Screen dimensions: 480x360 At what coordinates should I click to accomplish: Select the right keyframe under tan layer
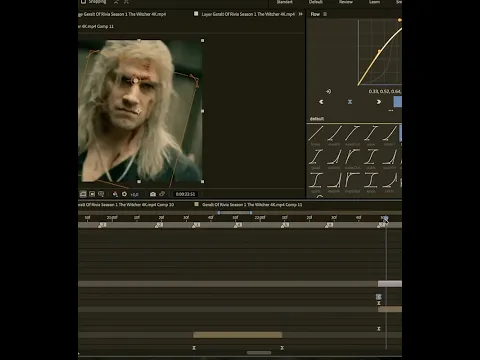tap(282, 348)
